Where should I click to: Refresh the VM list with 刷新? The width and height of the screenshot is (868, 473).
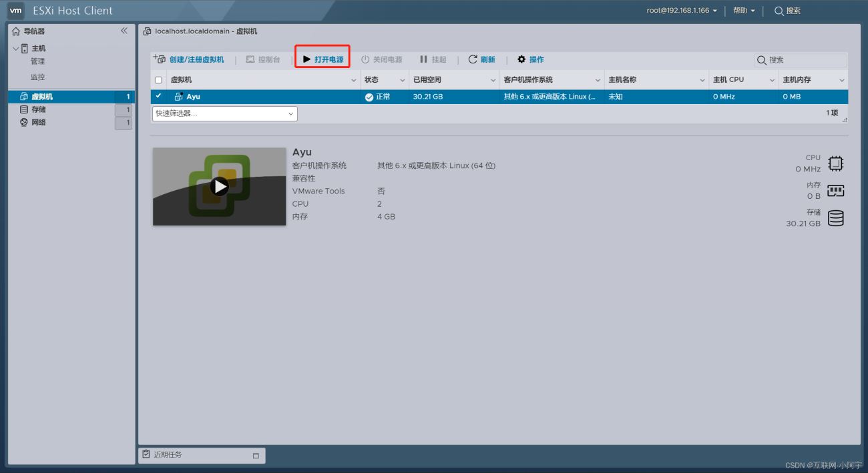481,59
